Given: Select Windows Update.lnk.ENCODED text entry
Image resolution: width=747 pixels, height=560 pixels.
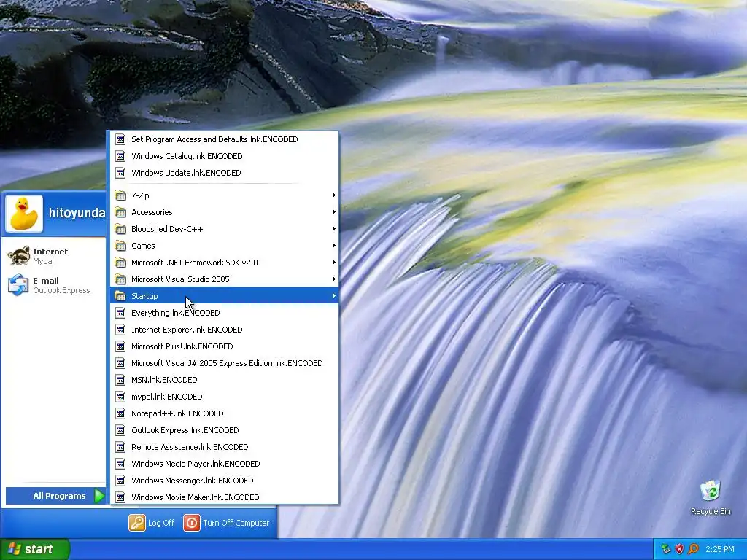Looking at the screenshot, I should click(186, 172).
